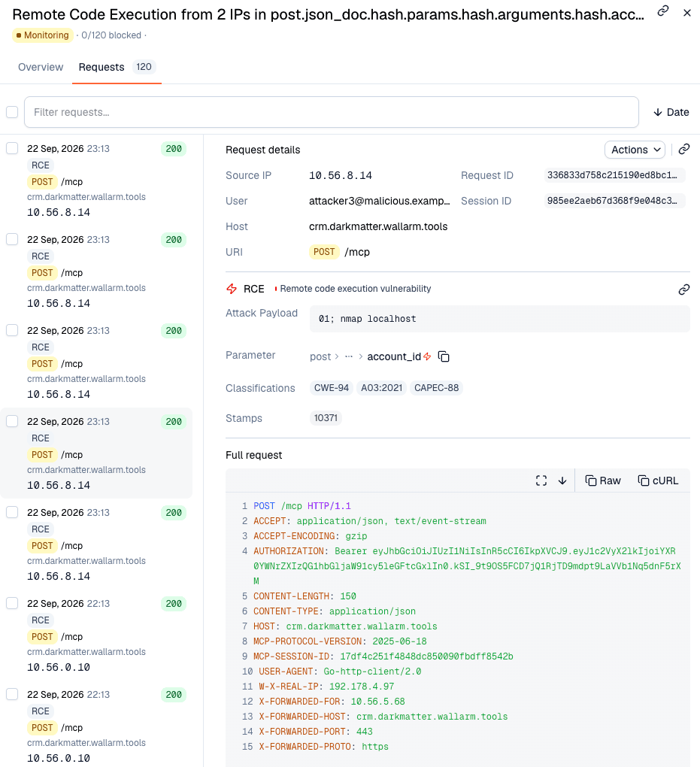Copy Raw request
This screenshot has height=767, width=700.
coord(603,481)
